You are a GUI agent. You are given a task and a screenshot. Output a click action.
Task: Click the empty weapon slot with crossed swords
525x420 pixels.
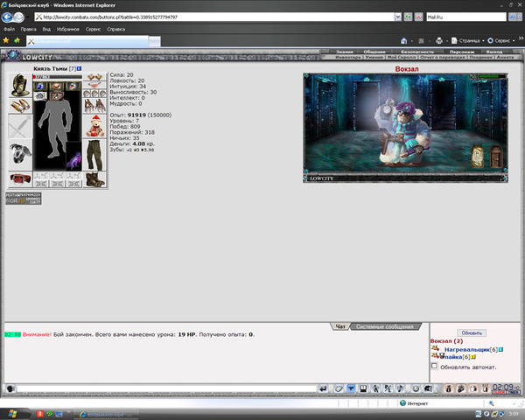(x=20, y=127)
